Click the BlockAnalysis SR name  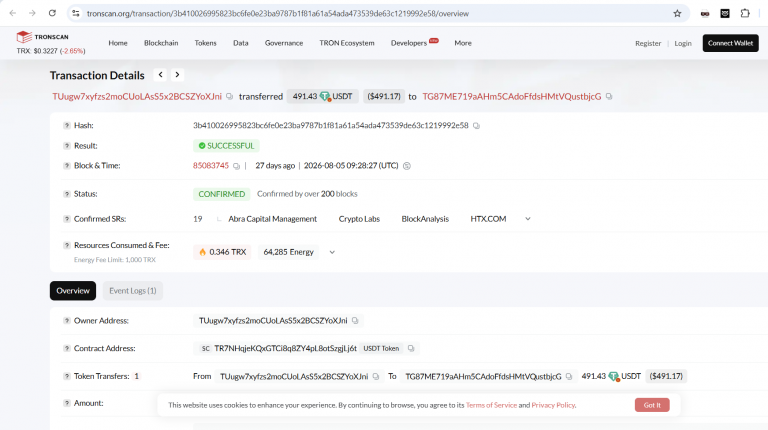[x=425, y=219]
